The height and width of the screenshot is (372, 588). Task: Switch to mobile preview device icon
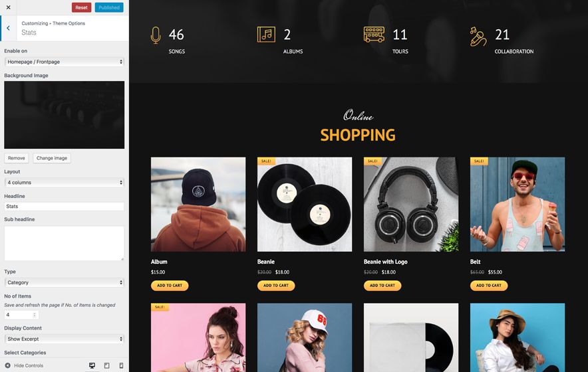(x=121, y=365)
